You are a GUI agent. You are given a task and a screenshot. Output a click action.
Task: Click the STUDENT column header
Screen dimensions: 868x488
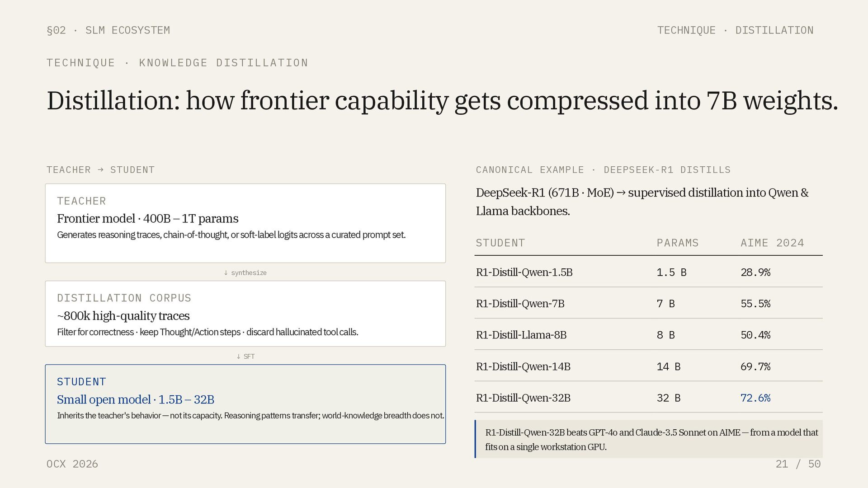pos(500,243)
